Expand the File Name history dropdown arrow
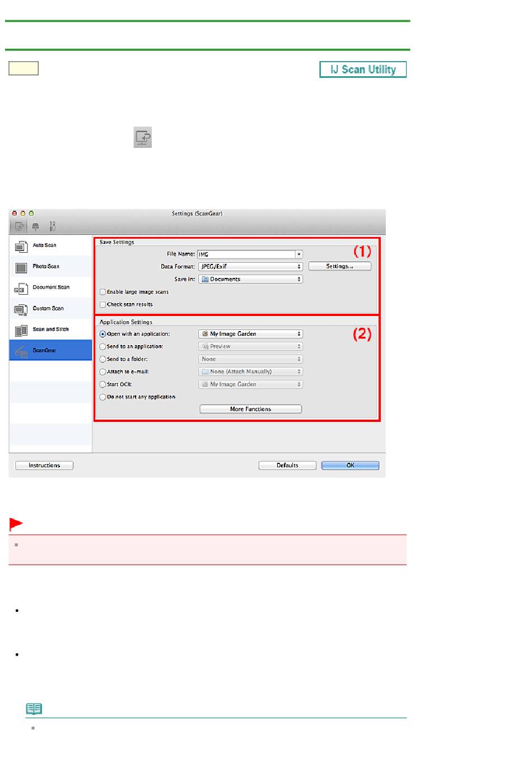This screenshot has height=762, width=532. coord(300,254)
